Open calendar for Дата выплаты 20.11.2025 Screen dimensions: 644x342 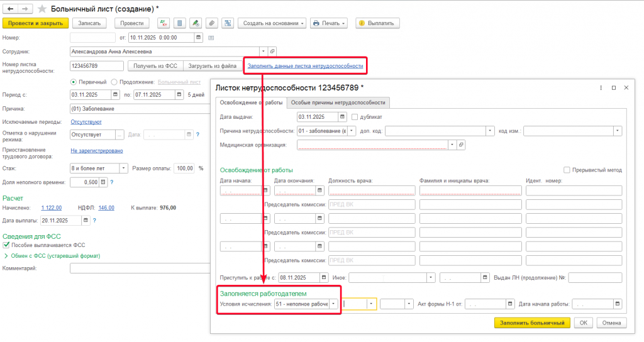pyautogui.click(x=86, y=221)
